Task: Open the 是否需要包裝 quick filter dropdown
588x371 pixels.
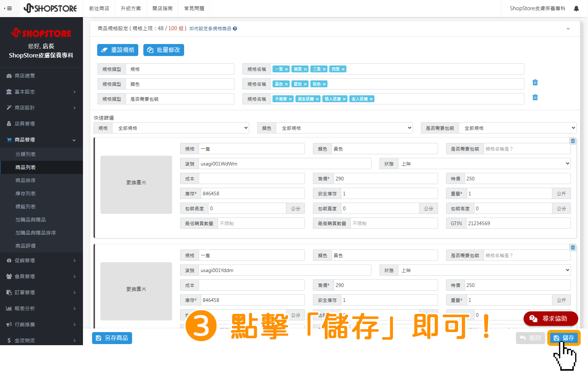Action: (517, 128)
